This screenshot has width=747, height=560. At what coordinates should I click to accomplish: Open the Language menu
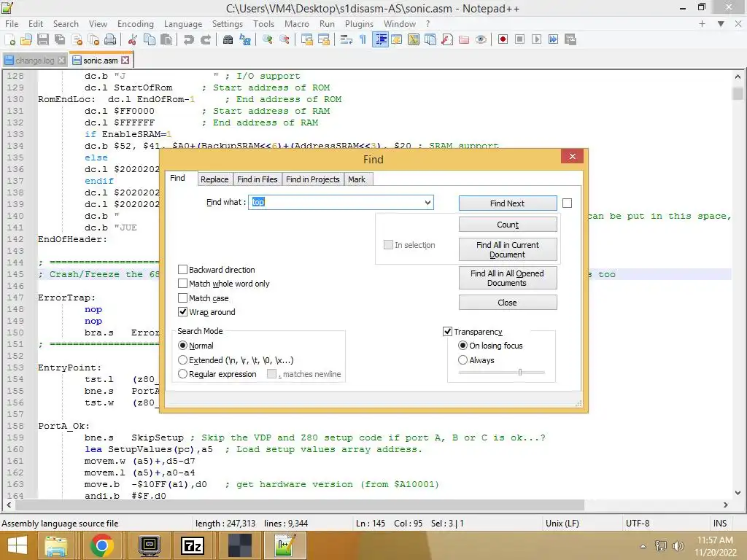pos(183,24)
